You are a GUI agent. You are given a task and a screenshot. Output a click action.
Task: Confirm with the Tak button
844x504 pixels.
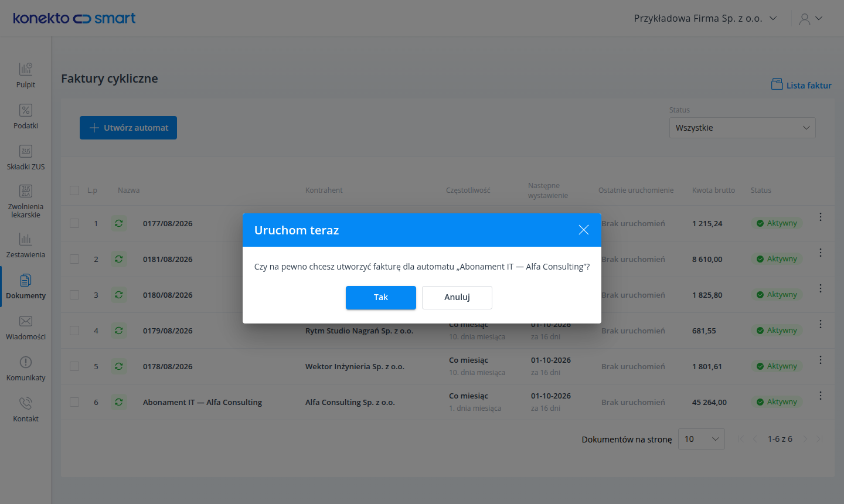click(381, 297)
